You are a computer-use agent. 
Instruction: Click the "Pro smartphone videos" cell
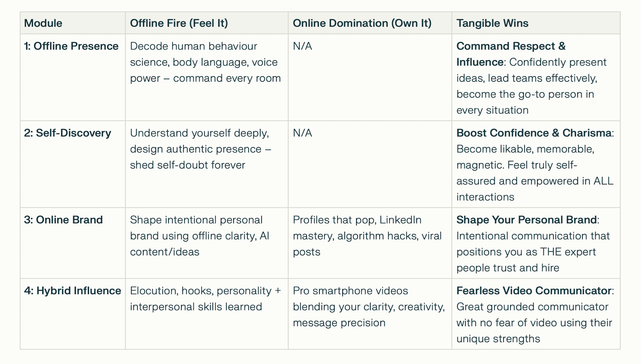point(369,307)
